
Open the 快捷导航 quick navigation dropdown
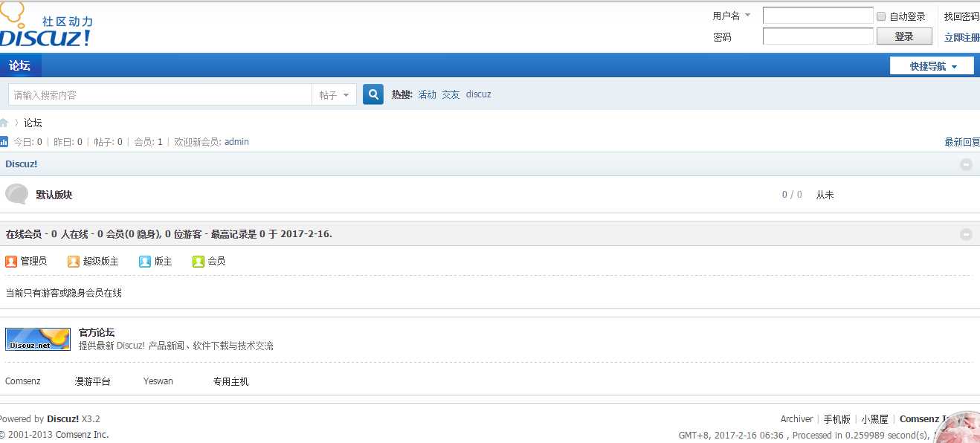pyautogui.click(x=932, y=66)
